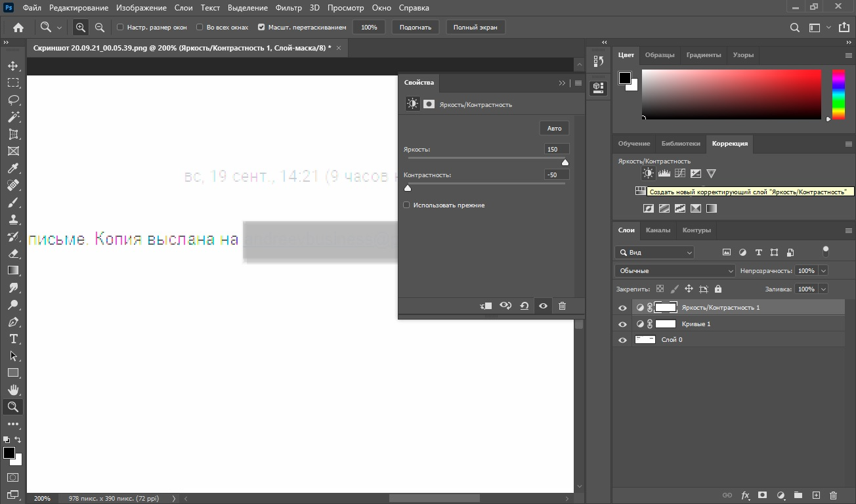Click the Brightness/Contrast adjustment icon in Correction panel
The height and width of the screenshot is (504, 856).
click(648, 173)
